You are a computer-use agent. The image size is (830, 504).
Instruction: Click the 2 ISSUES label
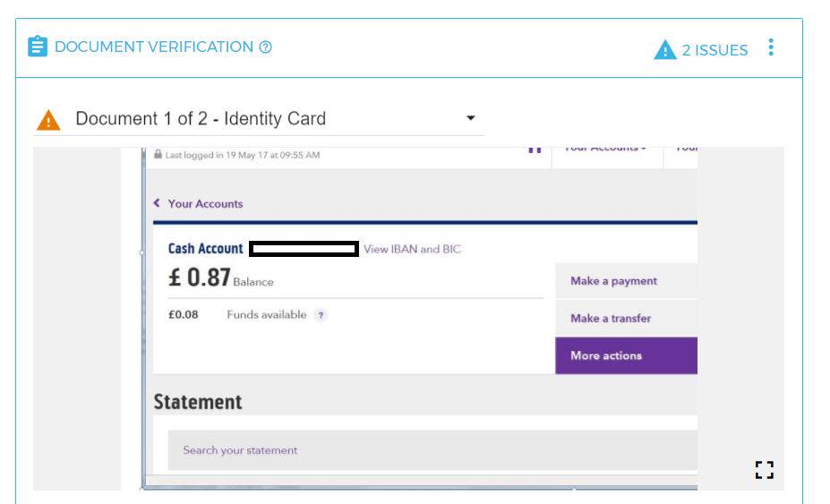click(714, 50)
